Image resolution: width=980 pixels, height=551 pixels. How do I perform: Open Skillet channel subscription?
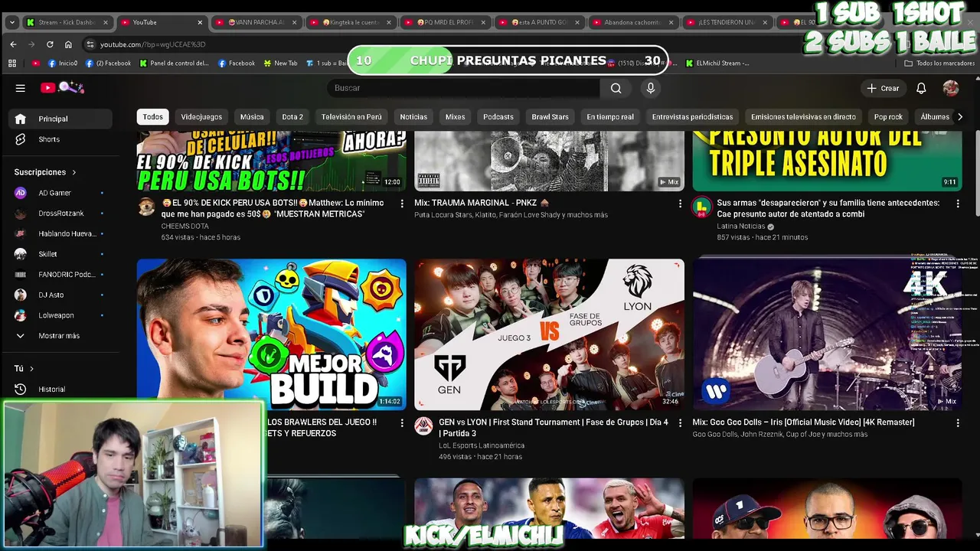60,254
